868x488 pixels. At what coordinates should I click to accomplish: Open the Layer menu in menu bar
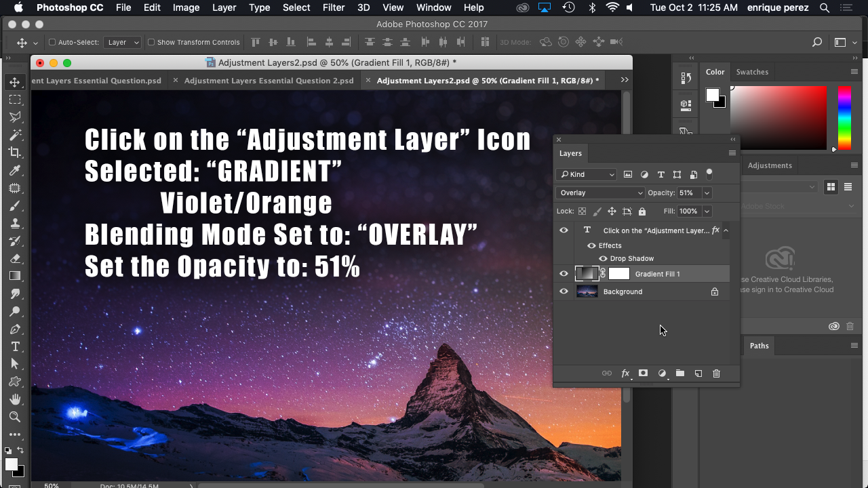[224, 7]
